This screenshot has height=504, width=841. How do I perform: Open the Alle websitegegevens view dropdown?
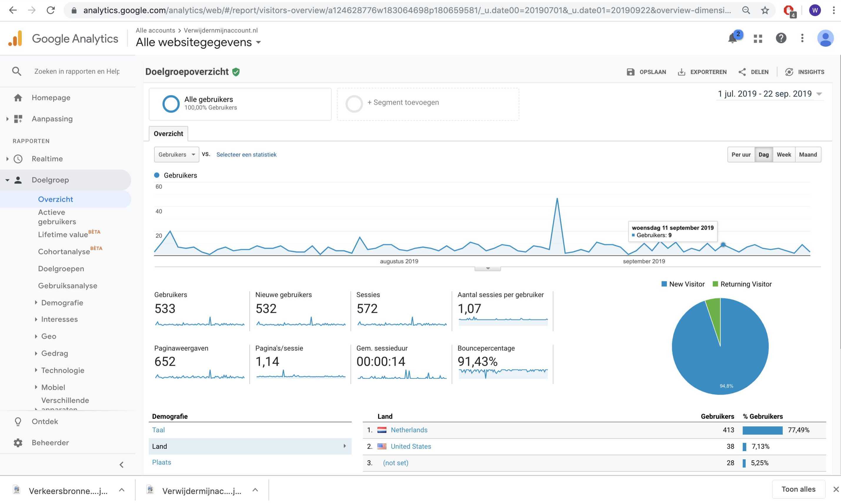click(198, 42)
